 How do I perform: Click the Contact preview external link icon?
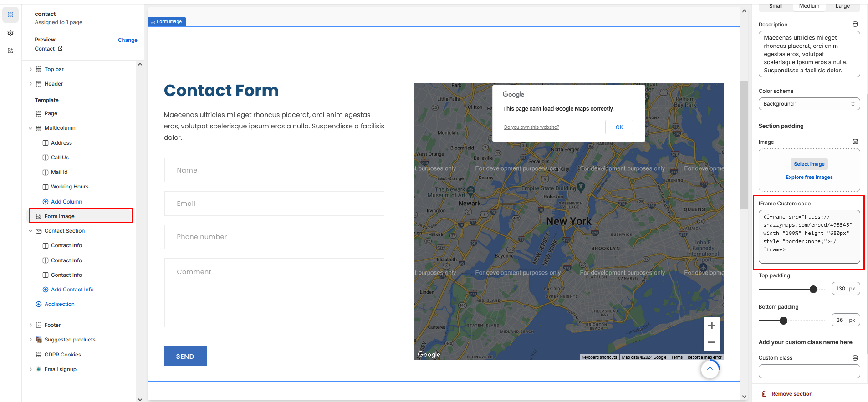click(x=60, y=49)
